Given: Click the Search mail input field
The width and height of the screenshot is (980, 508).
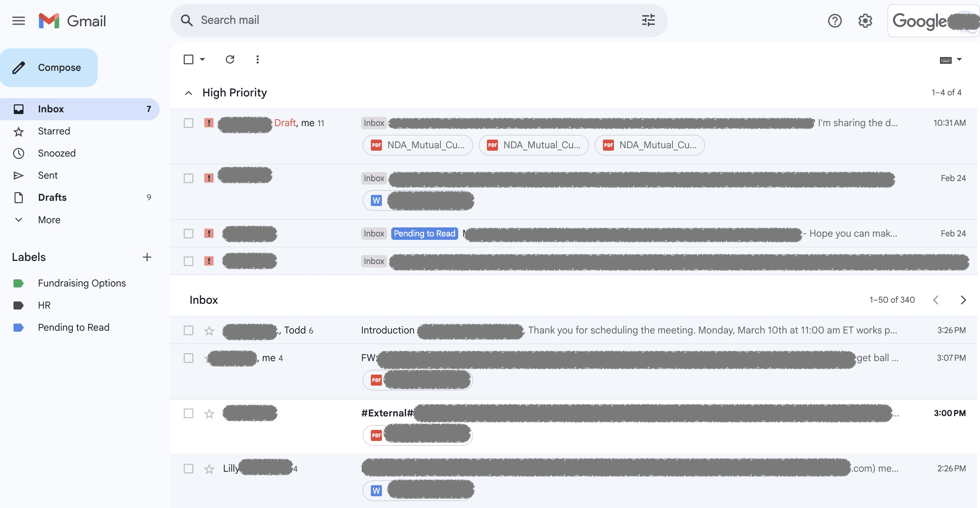Looking at the screenshot, I should pos(419,21).
